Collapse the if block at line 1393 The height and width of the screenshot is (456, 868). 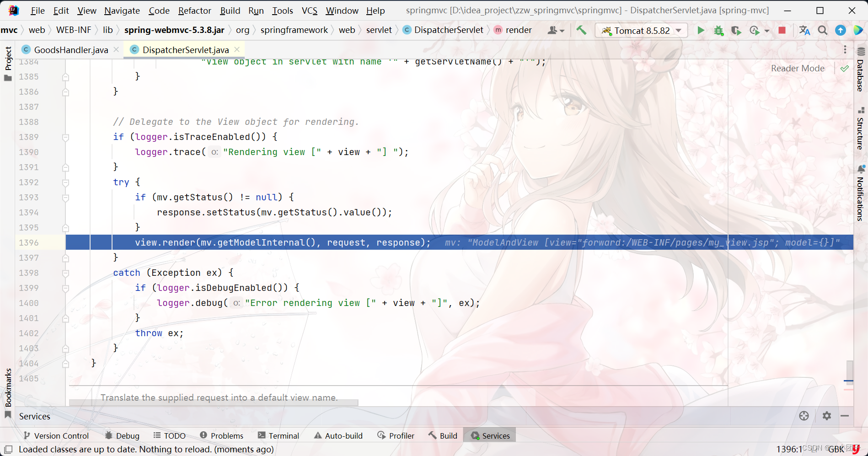[65, 198]
